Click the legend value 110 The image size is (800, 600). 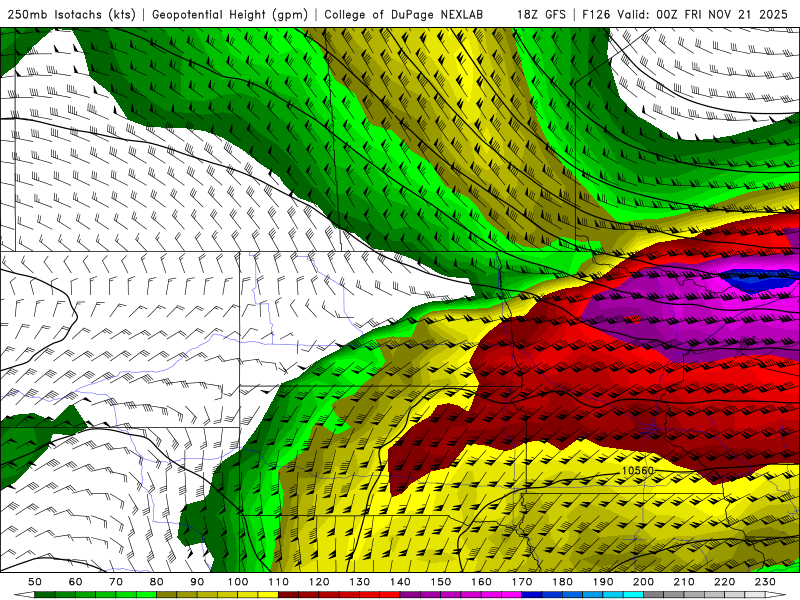click(278, 582)
